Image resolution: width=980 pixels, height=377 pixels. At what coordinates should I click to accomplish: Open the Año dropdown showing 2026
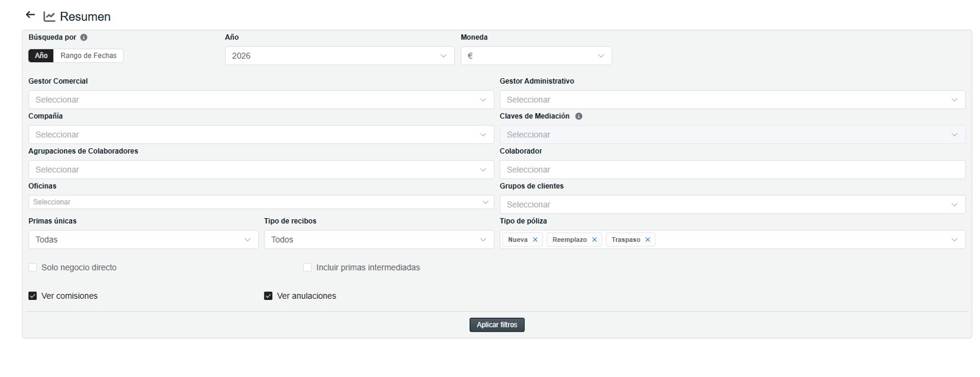click(340, 56)
